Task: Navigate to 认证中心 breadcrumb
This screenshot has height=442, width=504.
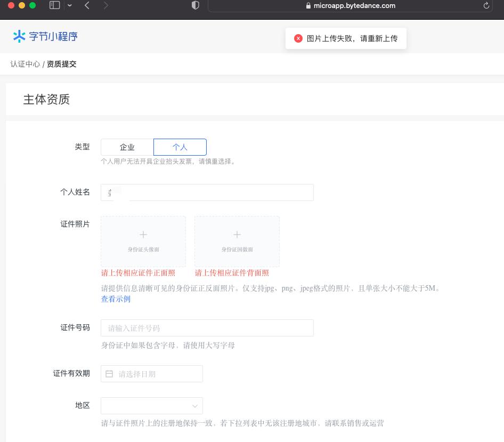Action: [25, 64]
